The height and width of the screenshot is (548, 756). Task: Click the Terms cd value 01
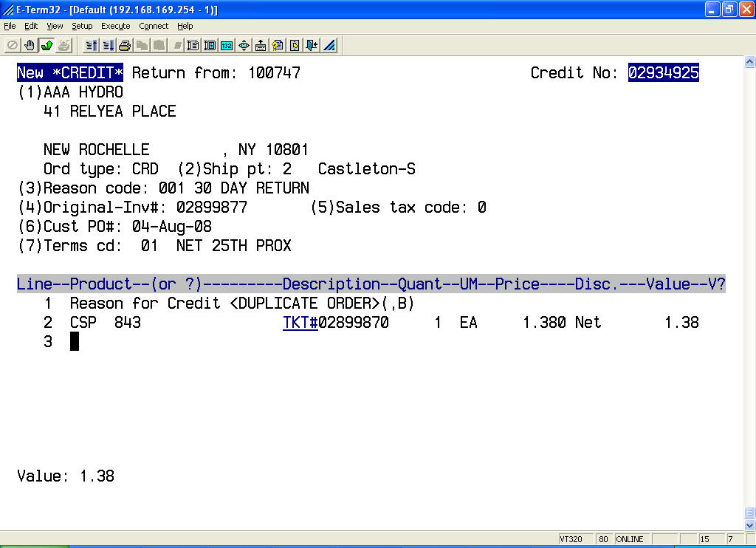(149, 245)
